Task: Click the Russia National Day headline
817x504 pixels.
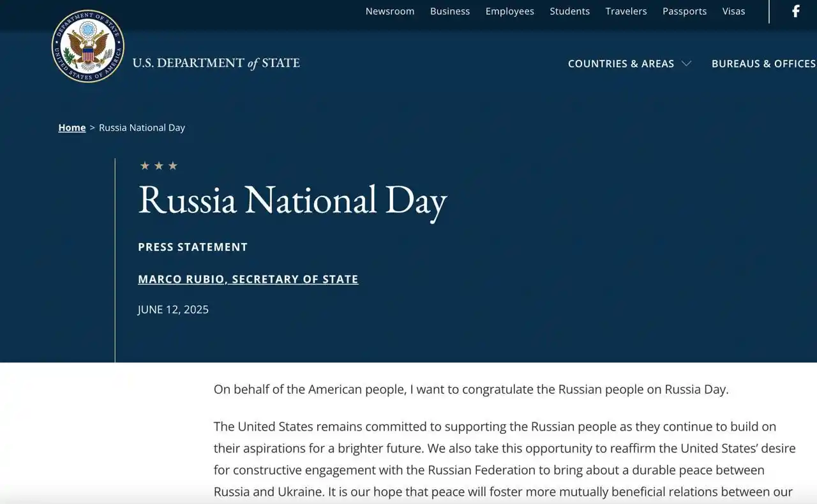Action: [x=292, y=200]
